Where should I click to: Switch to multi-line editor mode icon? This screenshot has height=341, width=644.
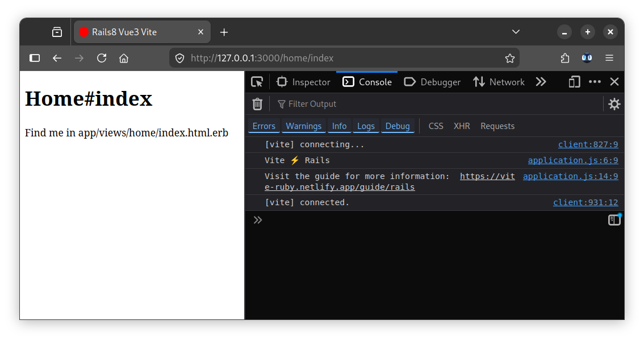(x=614, y=220)
